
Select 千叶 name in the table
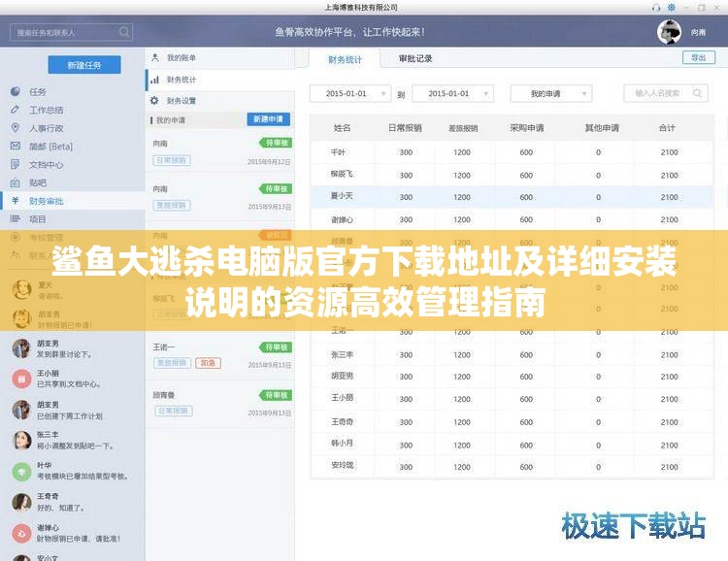pyautogui.click(x=338, y=151)
